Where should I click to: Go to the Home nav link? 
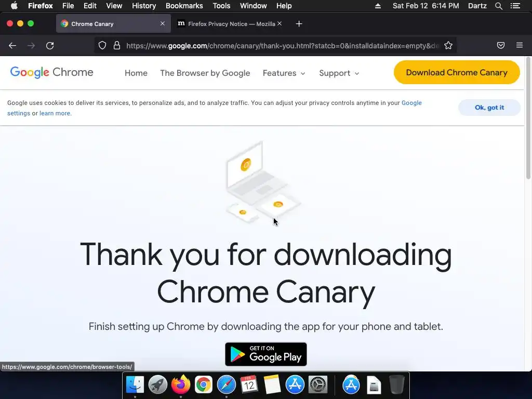click(136, 73)
